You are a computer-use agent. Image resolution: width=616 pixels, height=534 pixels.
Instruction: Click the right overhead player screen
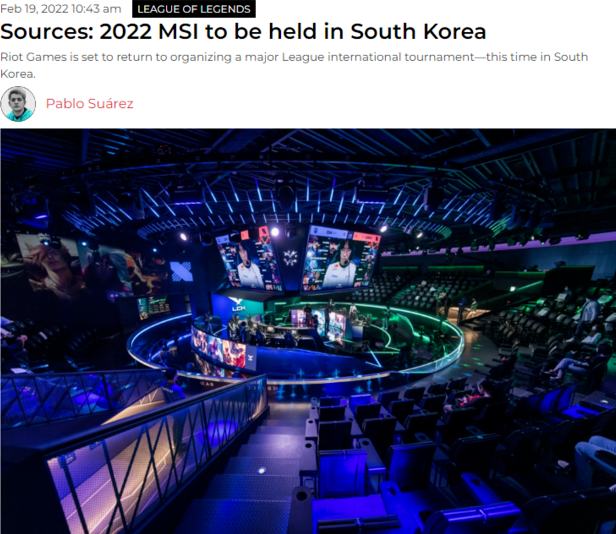tap(342, 259)
